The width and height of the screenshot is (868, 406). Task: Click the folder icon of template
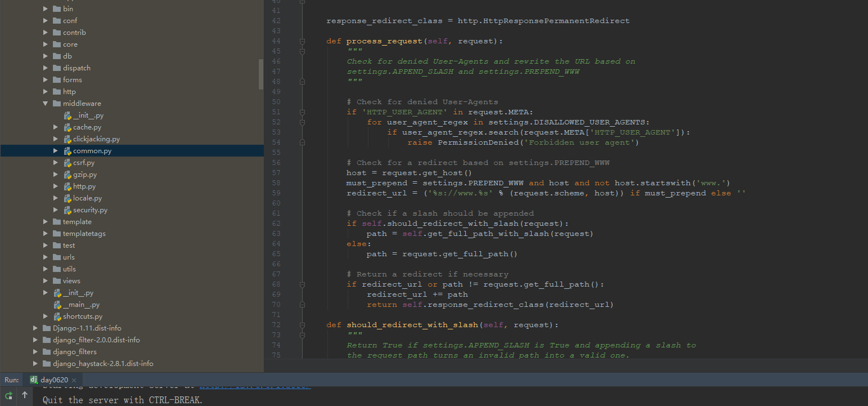click(x=57, y=222)
